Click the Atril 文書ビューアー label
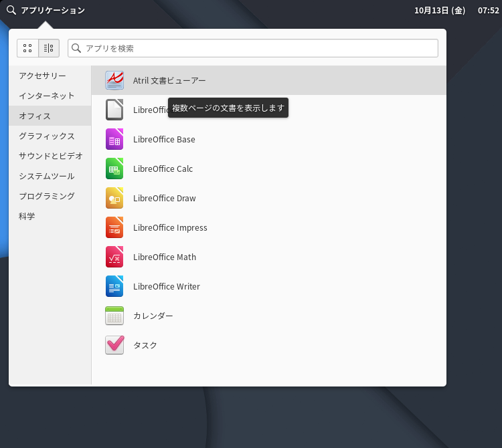 tap(169, 81)
